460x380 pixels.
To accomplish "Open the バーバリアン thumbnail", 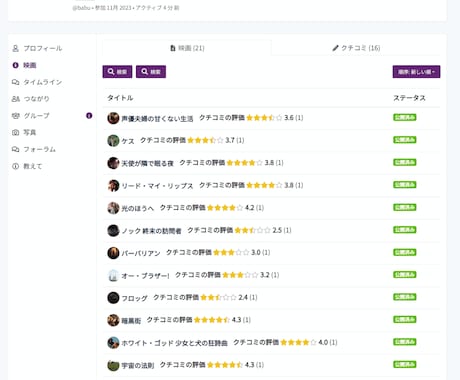I will (x=113, y=253).
